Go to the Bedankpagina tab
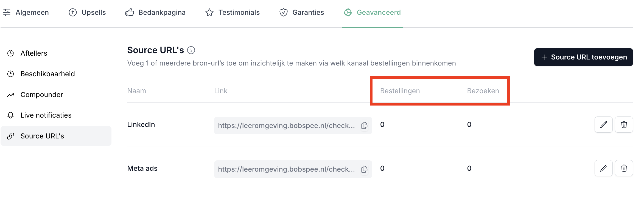Viewport: 644px width, 199px height. (x=156, y=13)
